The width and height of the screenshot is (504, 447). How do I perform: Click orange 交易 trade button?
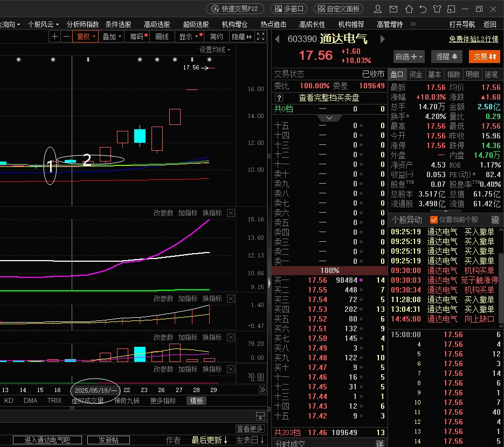pos(485,57)
